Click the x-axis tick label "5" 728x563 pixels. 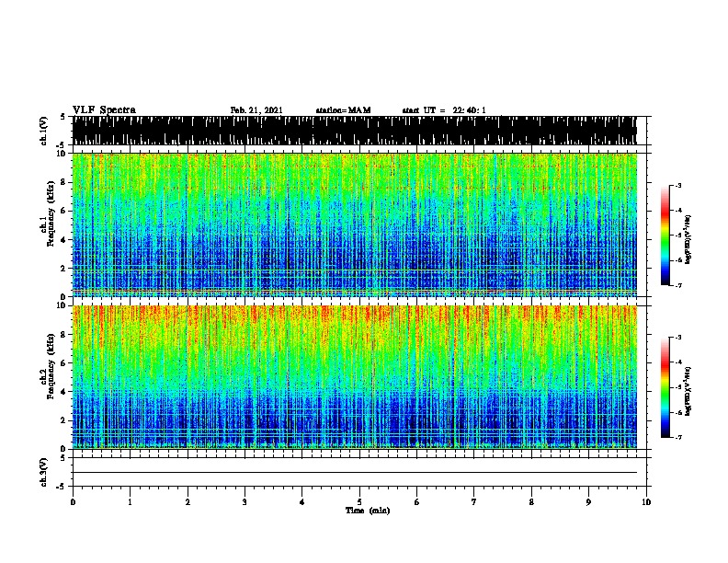(359, 502)
